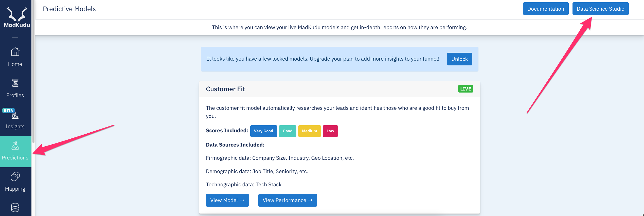The image size is (644, 216).
Task: Click the live MadKudu models description text
Action: (339, 27)
